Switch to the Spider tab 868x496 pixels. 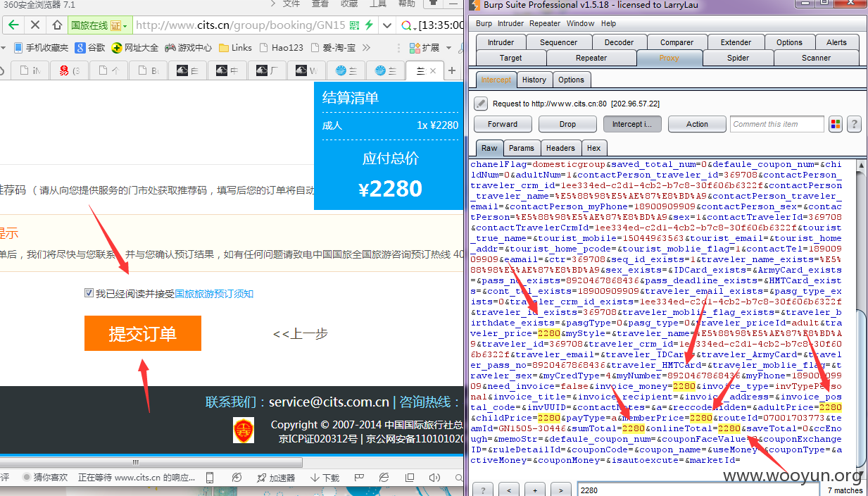click(738, 58)
